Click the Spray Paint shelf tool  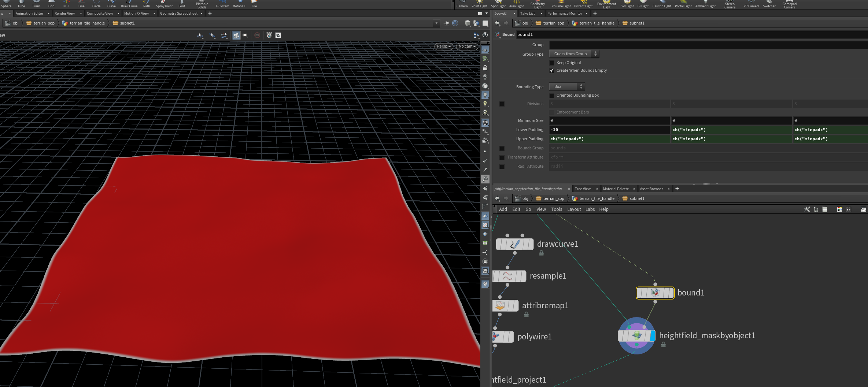point(164,4)
